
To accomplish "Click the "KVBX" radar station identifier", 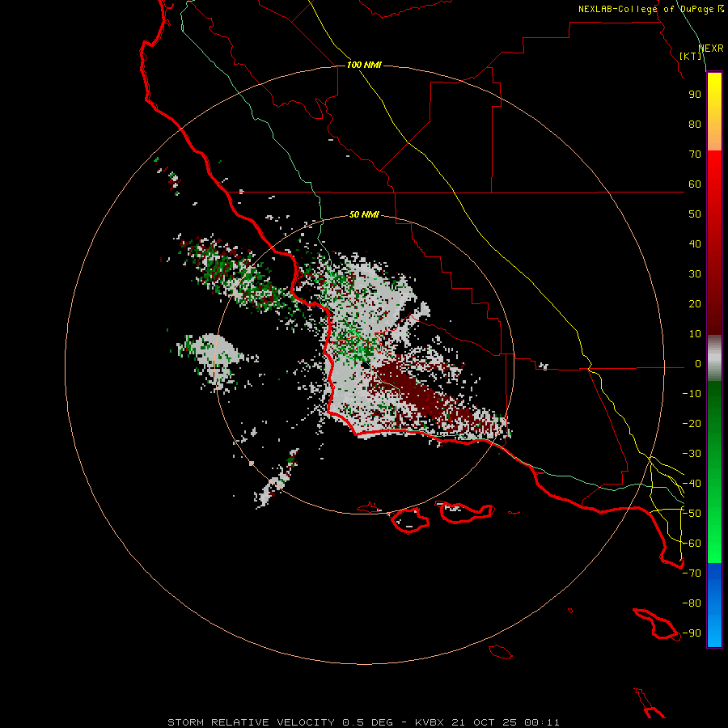I will pos(430,722).
